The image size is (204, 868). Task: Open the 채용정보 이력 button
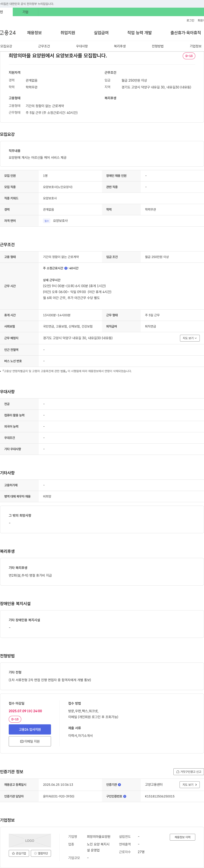coord(183,837)
